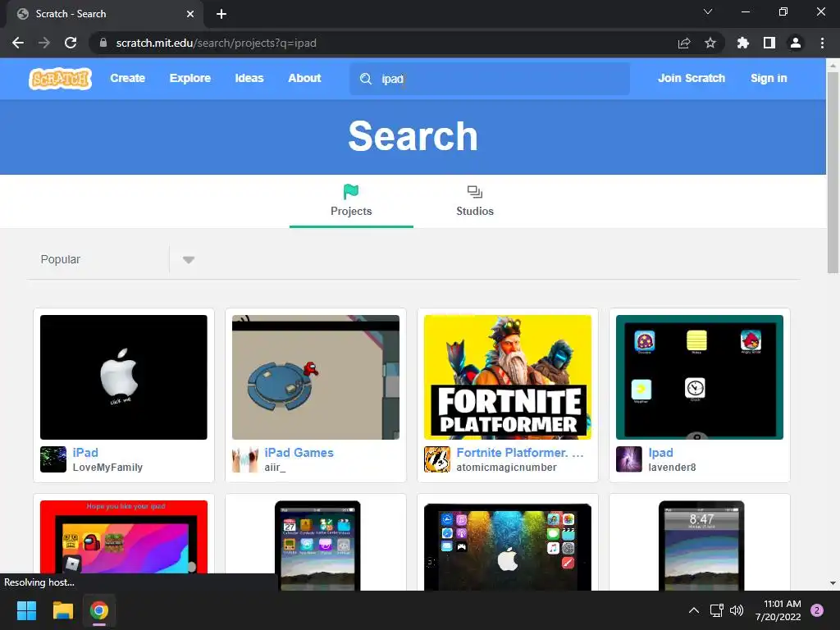Click LoveMyFamily's avatar icon
The height and width of the screenshot is (630, 840).
coord(53,459)
